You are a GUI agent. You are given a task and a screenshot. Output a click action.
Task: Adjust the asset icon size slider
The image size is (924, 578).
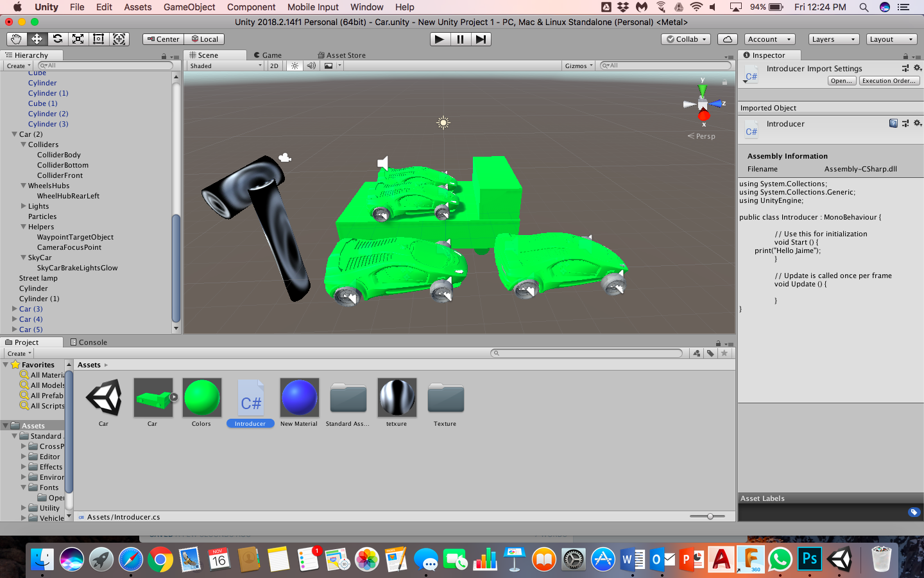click(710, 516)
